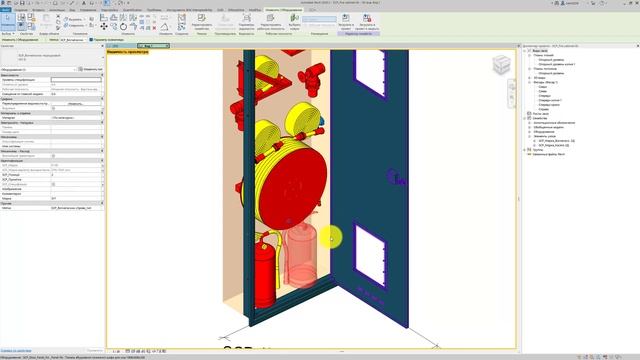The image size is (640, 360).
Task: Select the last tree row, Revit links
Action: pos(549,155)
